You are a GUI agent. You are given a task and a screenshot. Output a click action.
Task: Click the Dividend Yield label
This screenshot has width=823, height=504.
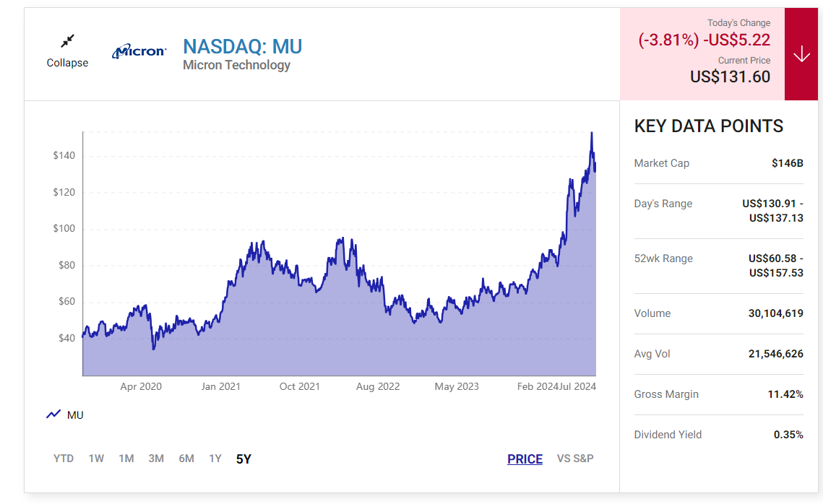tap(668, 434)
